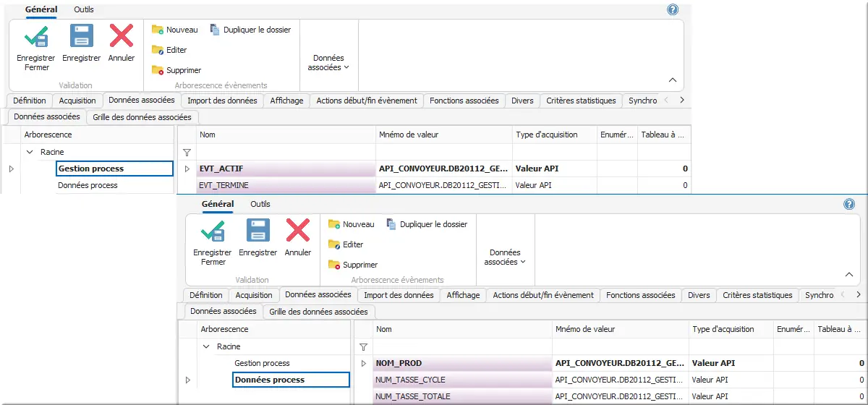This screenshot has height=405, width=868.
Task: Click the Nom filter field in top grid
Action: coord(286,153)
